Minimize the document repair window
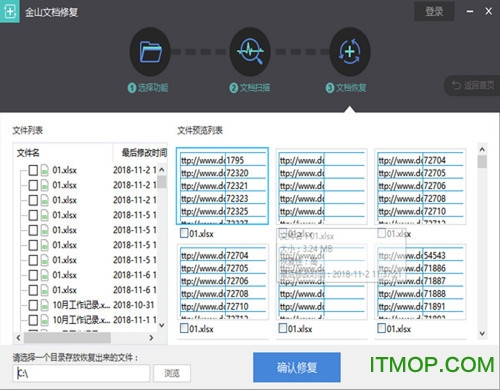 (x=470, y=11)
